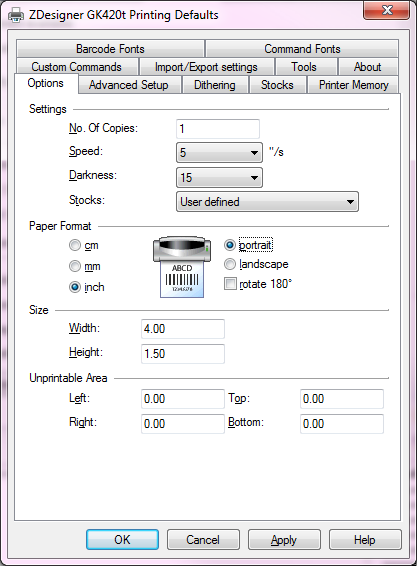Click the Left unprintable area field
This screenshot has height=566, width=417.
183,399
